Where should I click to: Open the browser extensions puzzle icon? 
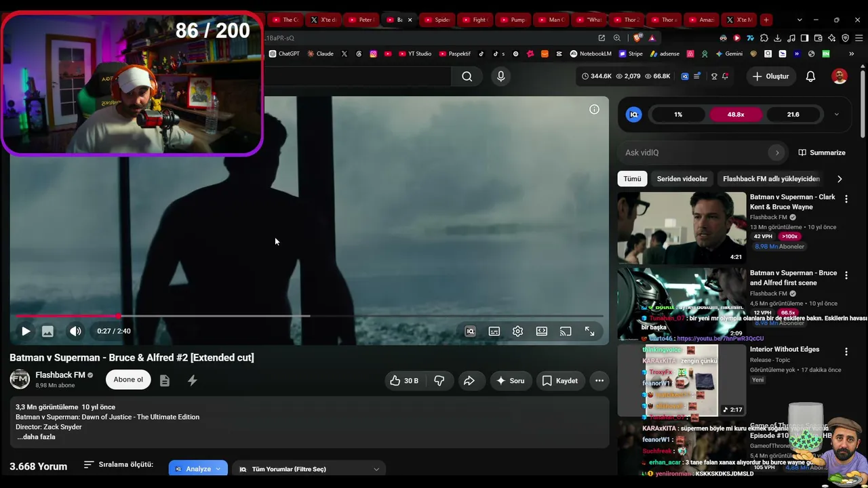[764, 38]
